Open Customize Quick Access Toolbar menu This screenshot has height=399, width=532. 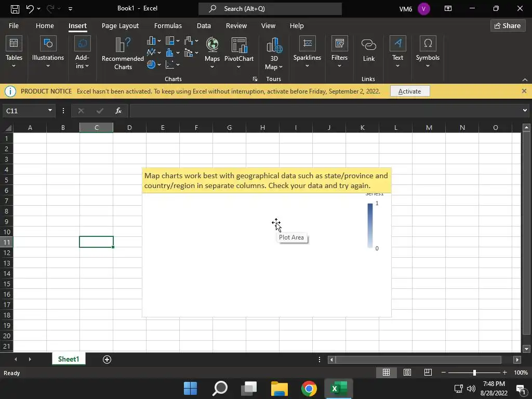pyautogui.click(x=70, y=9)
